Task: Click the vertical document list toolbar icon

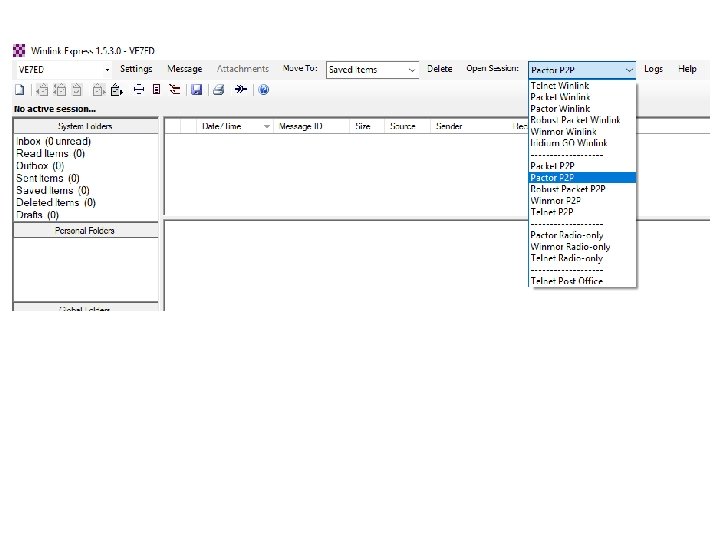Action: (x=157, y=90)
